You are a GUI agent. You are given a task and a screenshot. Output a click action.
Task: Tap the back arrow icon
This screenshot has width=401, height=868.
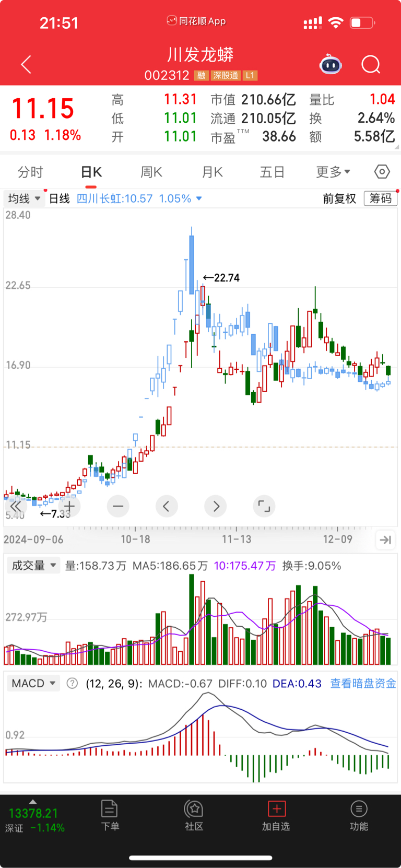coord(26,65)
